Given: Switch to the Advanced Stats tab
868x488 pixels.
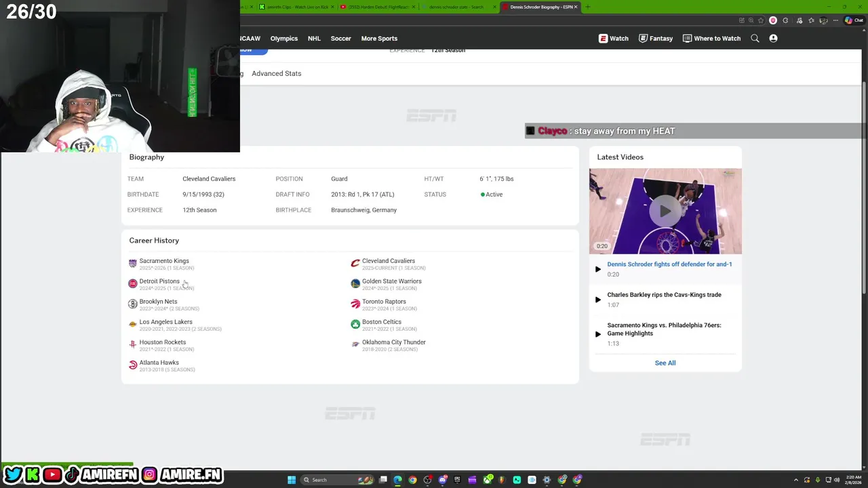Looking at the screenshot, I should (276, 73).
